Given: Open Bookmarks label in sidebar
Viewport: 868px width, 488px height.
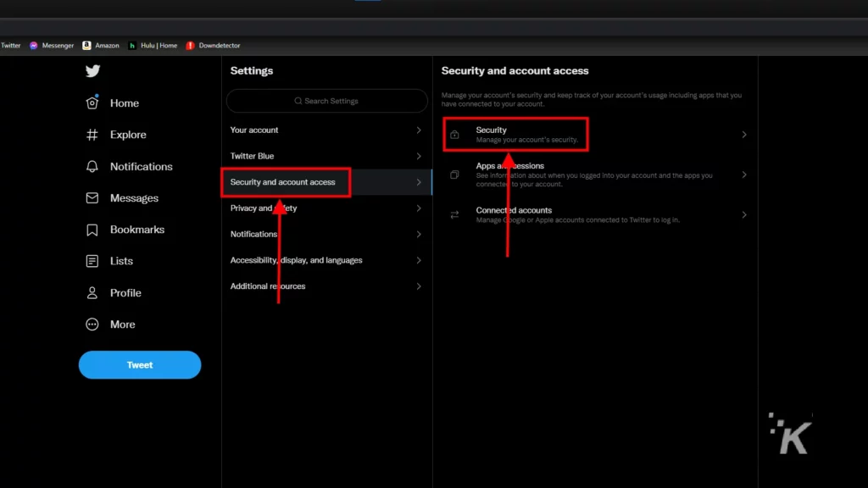Looking at the screenshot, I should (137, 230).
